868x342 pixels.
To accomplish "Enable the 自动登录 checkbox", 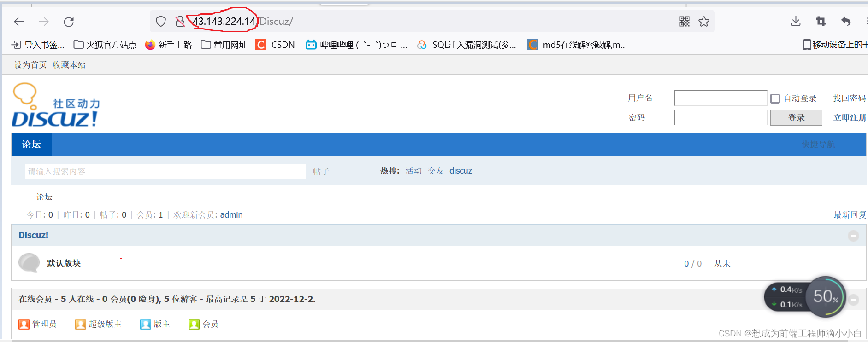I will click(775, 99).
